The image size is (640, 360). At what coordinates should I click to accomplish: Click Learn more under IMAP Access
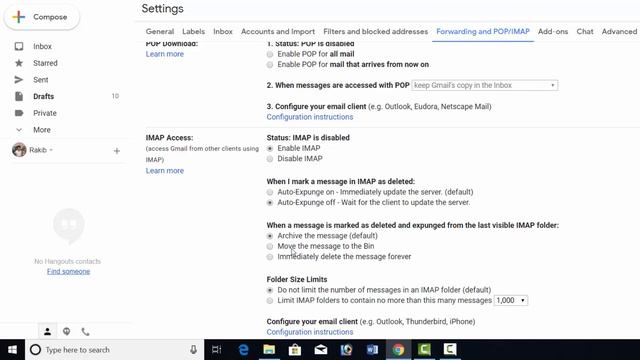pos(164,171)
